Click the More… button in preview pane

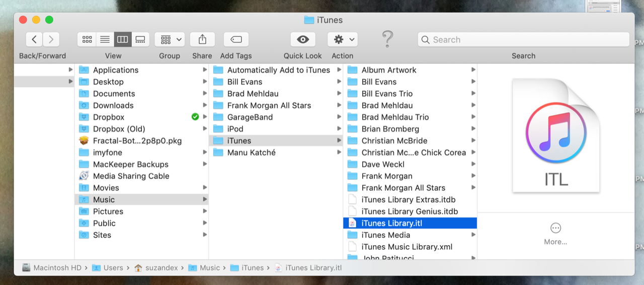pos(555,234)
